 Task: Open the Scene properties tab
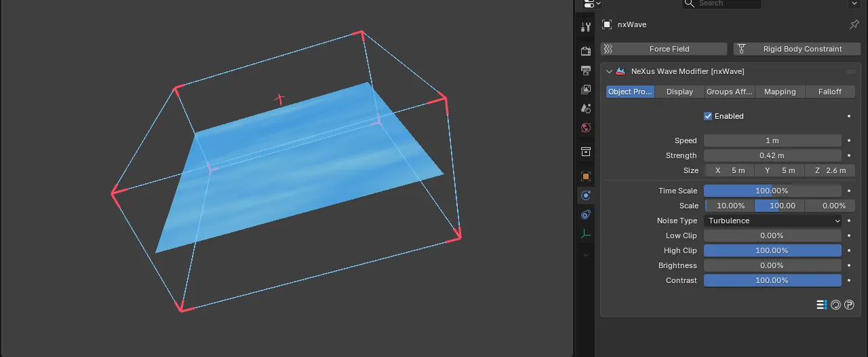[586, 108]
